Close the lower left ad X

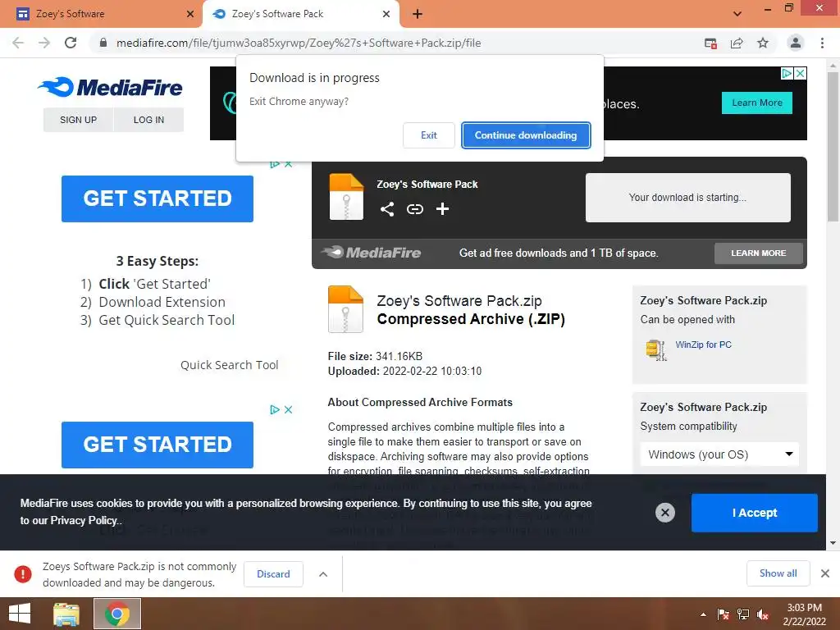[288, 410]
